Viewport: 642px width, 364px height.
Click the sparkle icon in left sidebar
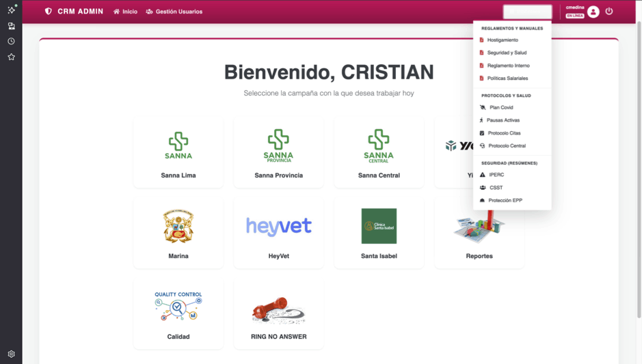coord(12,10)
